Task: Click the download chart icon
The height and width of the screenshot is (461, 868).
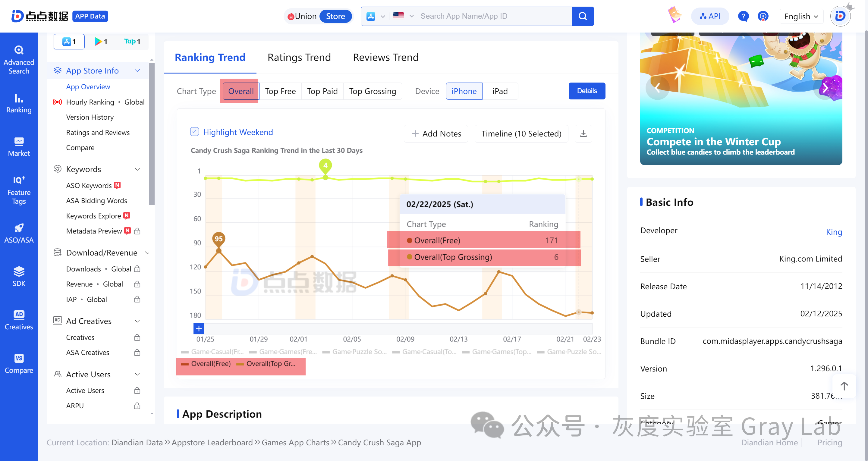Action: coord(583,134)
